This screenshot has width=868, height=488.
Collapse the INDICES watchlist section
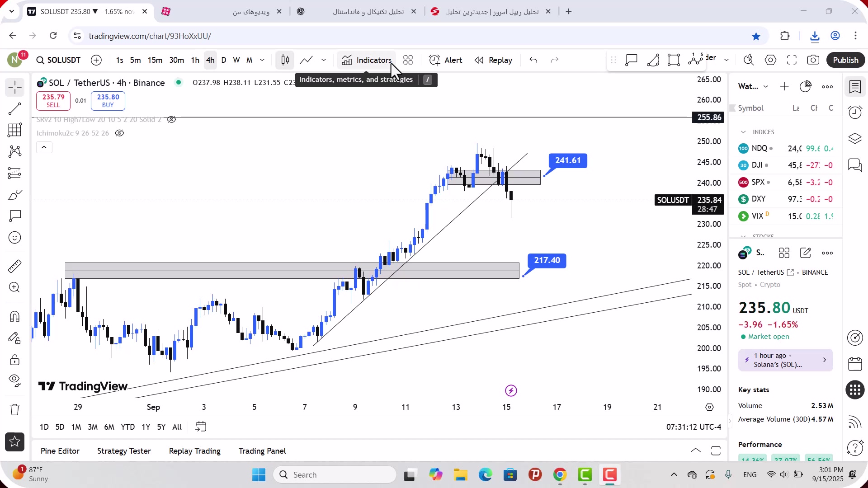pos(743,132)
